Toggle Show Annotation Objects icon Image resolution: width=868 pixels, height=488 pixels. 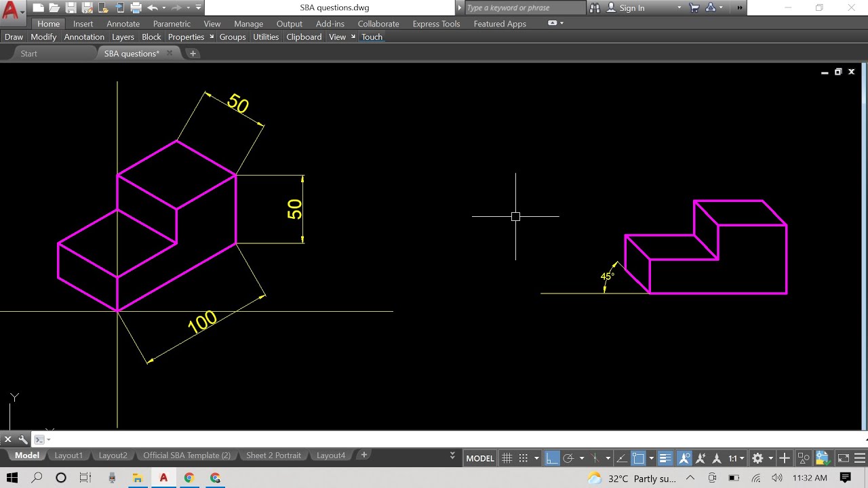click(x=685, y=458)
